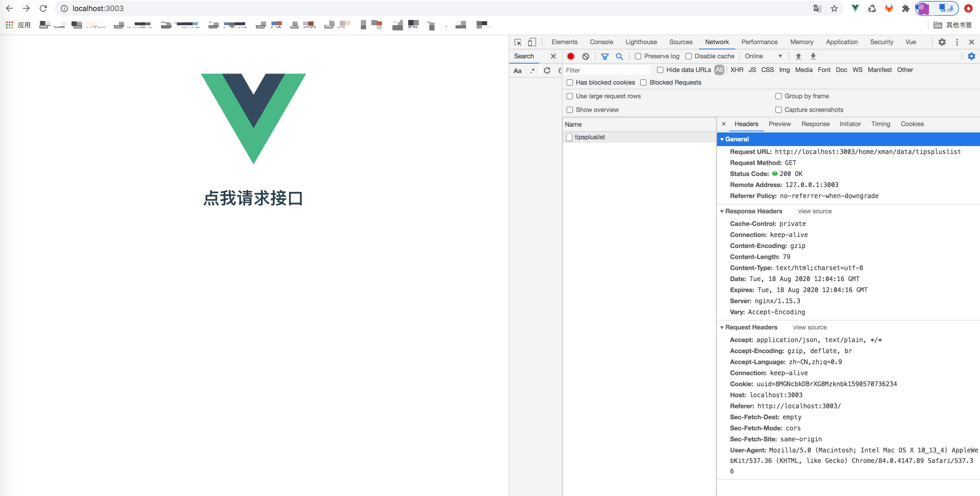Viewport: 980px width, 496px height.
Task: Toggle the network filter funnel icon
Action: click(604, 56)
